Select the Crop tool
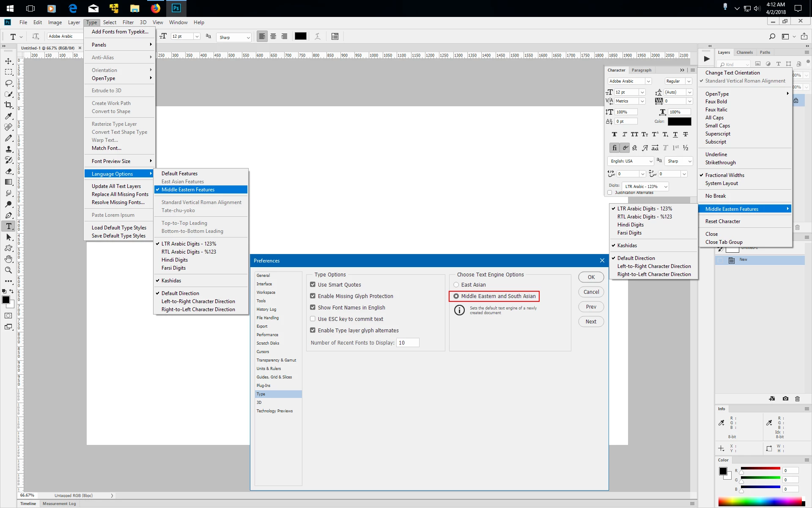Screen dimensions: 812x508 (8, 105)
